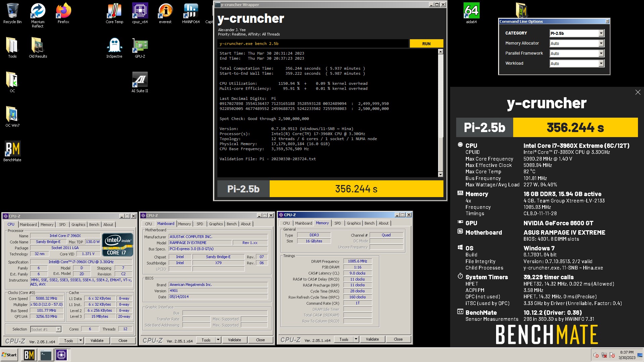The image size is (644, 362).
Task: Open the SPD tab in right CPU-Z window
Action: point(338,223)
